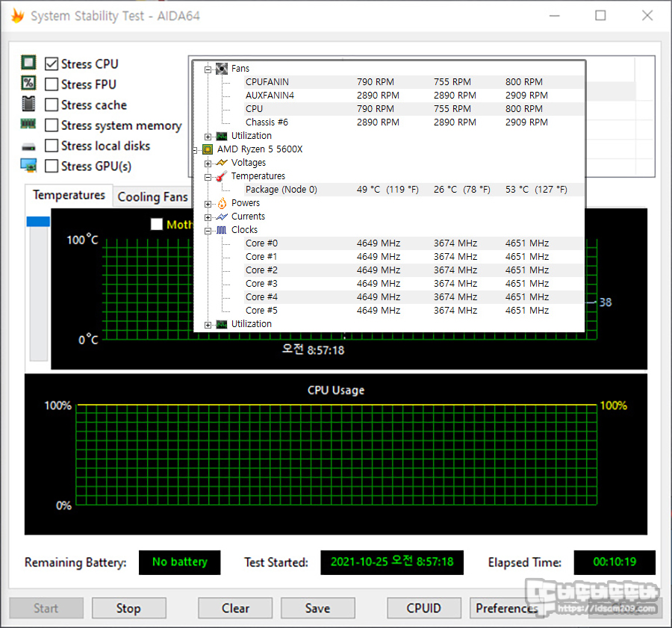
Task: Click the No battery status field
Action: point(179,562)
